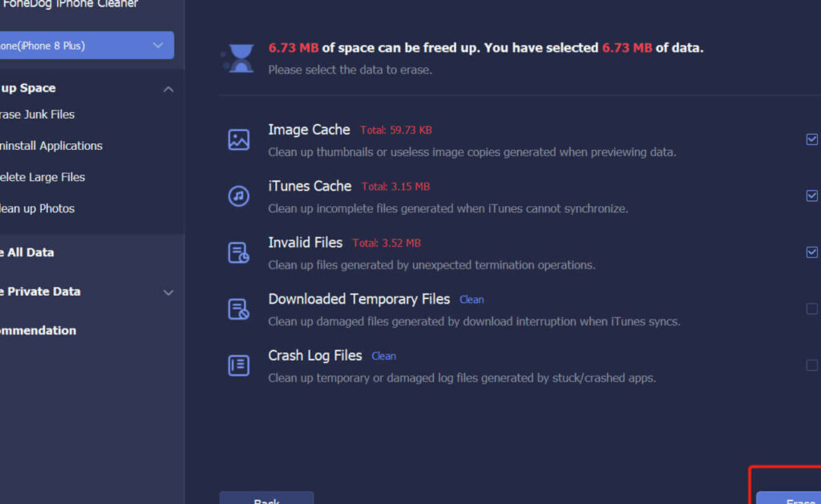Deselect the Invalid Files checkbox
This screenshot has width=821, height=504.
811,252
